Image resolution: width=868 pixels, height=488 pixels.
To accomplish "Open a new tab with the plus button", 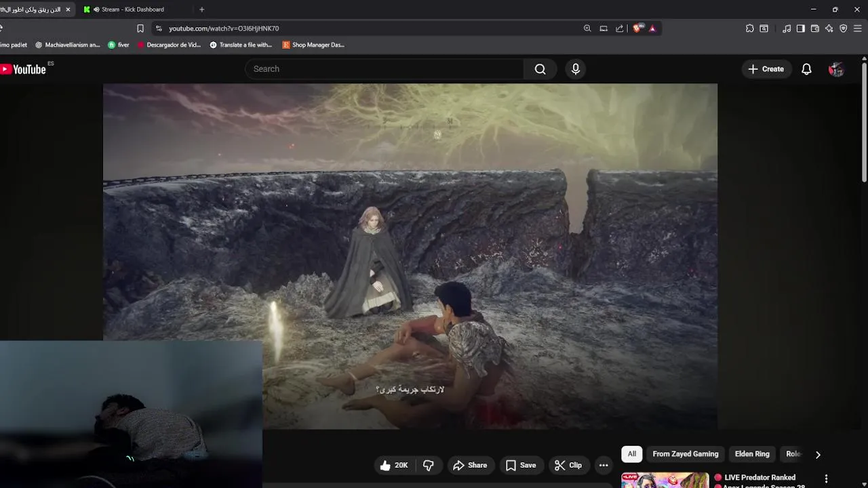I will [201, 9].
